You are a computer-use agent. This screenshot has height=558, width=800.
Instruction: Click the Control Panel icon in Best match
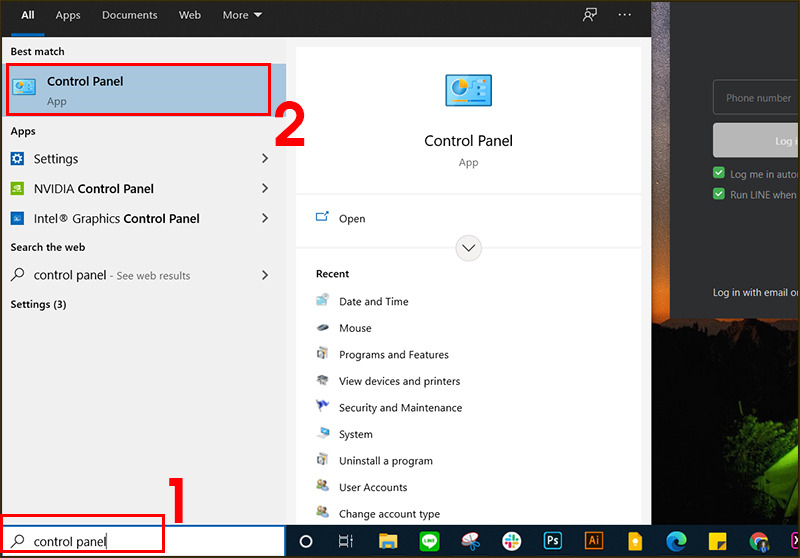(x=24, y=87)
